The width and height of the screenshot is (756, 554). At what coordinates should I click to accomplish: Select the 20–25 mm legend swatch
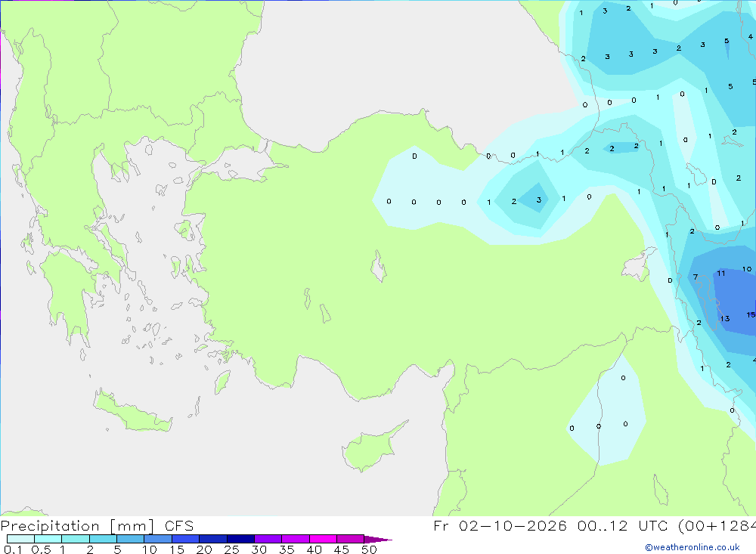click(212, 539)
